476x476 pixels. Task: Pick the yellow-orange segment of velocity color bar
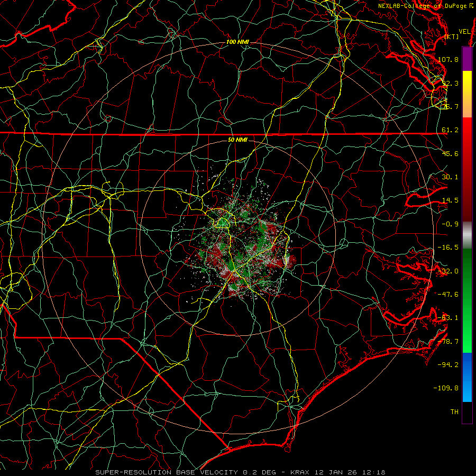pos(467,94)
